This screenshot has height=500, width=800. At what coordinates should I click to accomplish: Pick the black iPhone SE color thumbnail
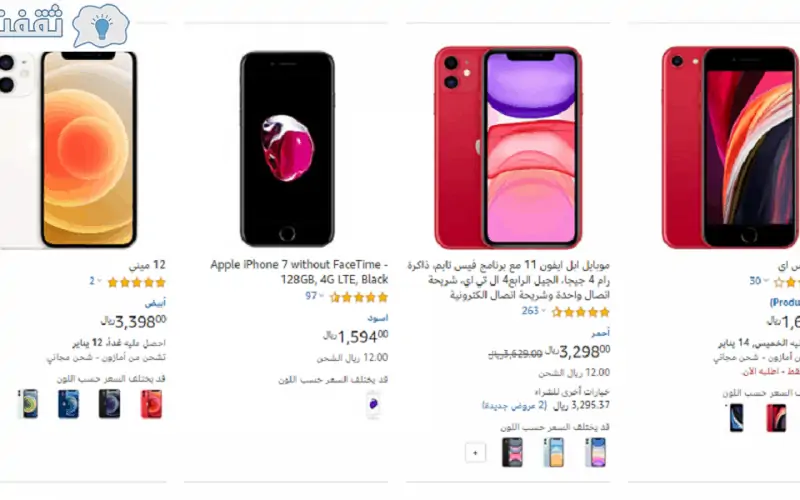[736, 418]
